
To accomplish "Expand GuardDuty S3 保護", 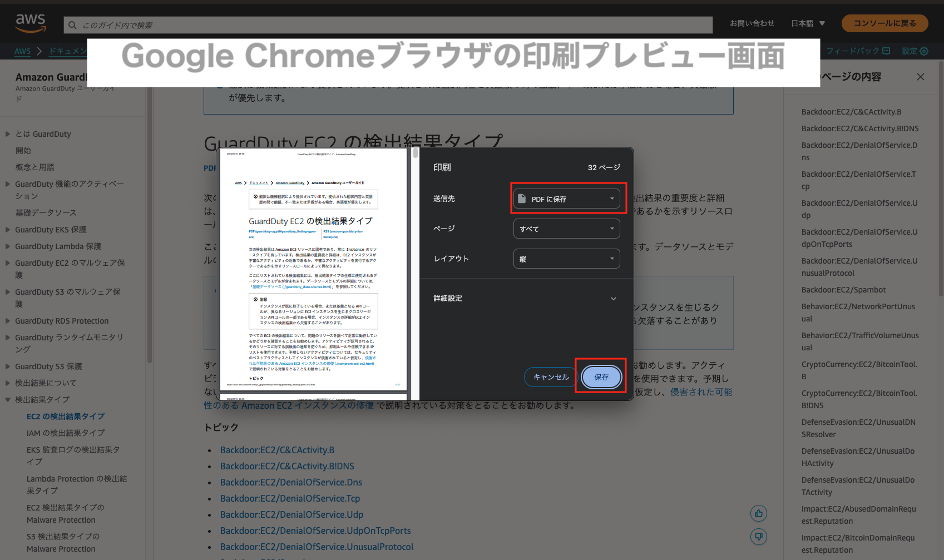I will coord(8,366).
